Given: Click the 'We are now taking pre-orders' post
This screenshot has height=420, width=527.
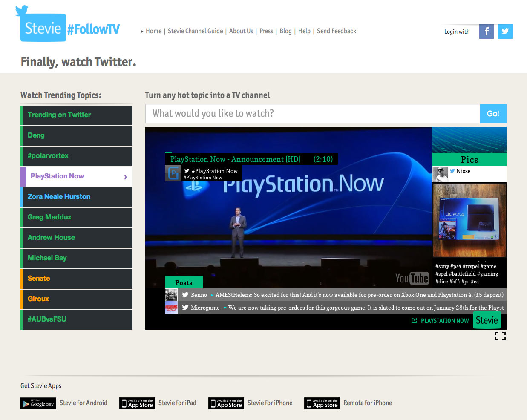Looking at the screenshot, I should (366, 308).
